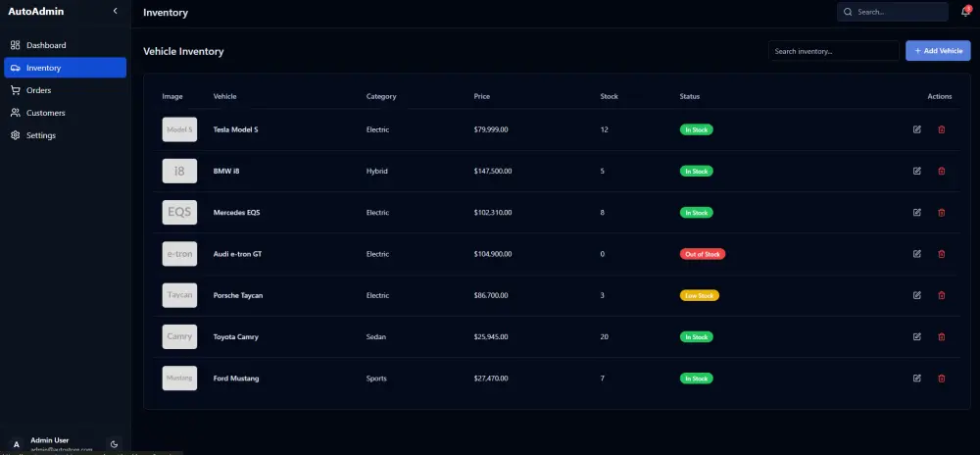980x455 pixels.
Task: Edit the Ford Mustang entry
Action: click(917, 379)
